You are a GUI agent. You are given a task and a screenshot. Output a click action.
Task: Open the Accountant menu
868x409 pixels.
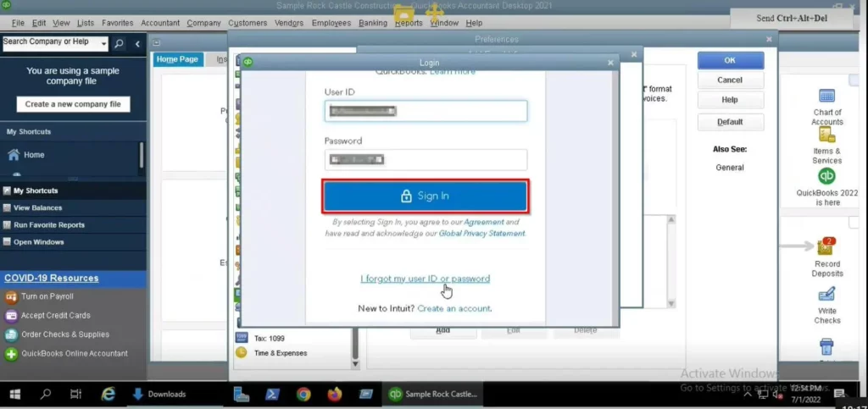pos(160,23)
